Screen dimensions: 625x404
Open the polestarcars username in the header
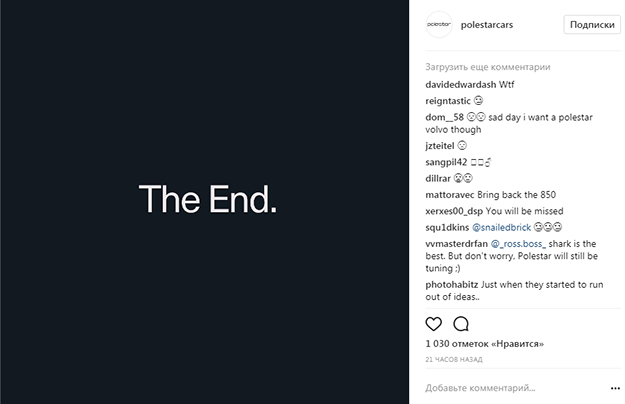click(487, 25)
